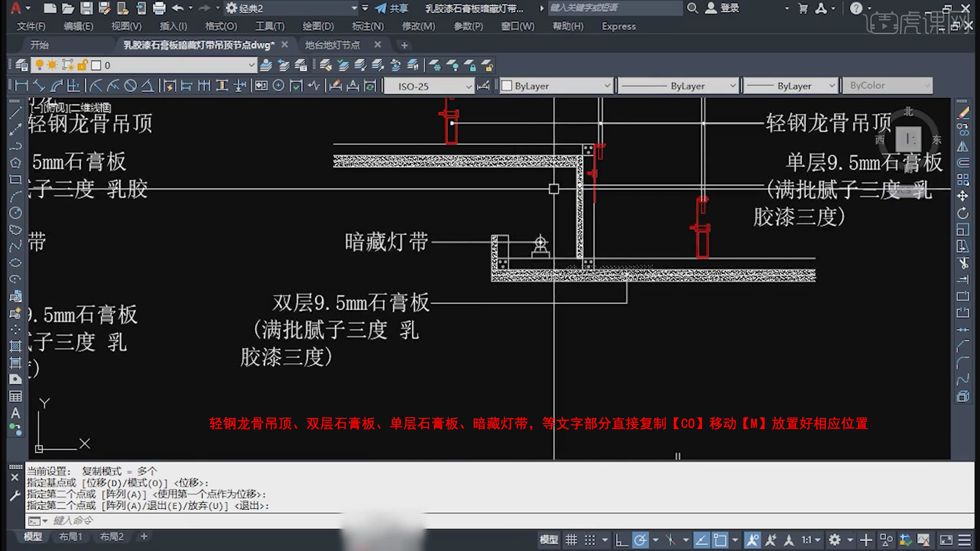Open the ByLayer linetype dropdown
The height and width of the screenshot is (551, 980).
pyautogui.click(x=733, y=86)
